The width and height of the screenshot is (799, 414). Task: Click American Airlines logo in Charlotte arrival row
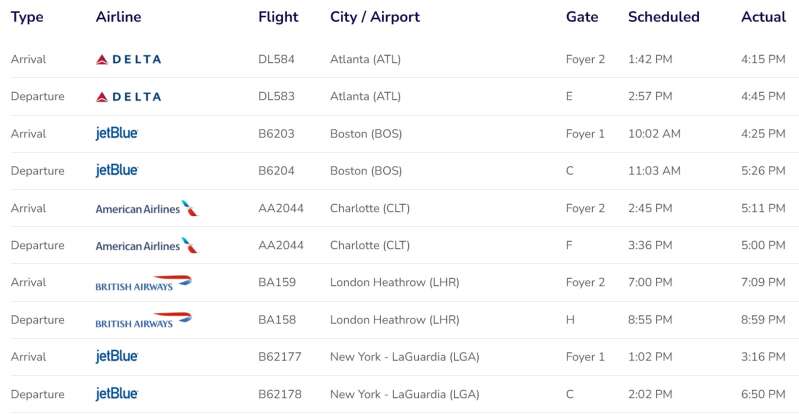pyautogui.click(x=146, y=208)
